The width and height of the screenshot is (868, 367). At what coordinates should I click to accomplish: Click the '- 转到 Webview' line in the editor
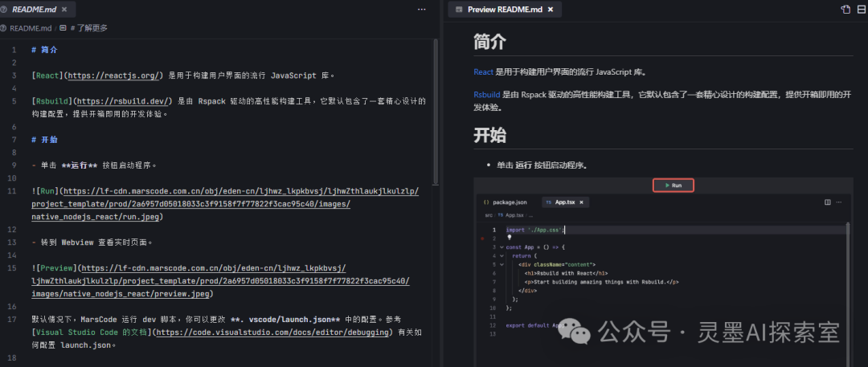(92, 243)
